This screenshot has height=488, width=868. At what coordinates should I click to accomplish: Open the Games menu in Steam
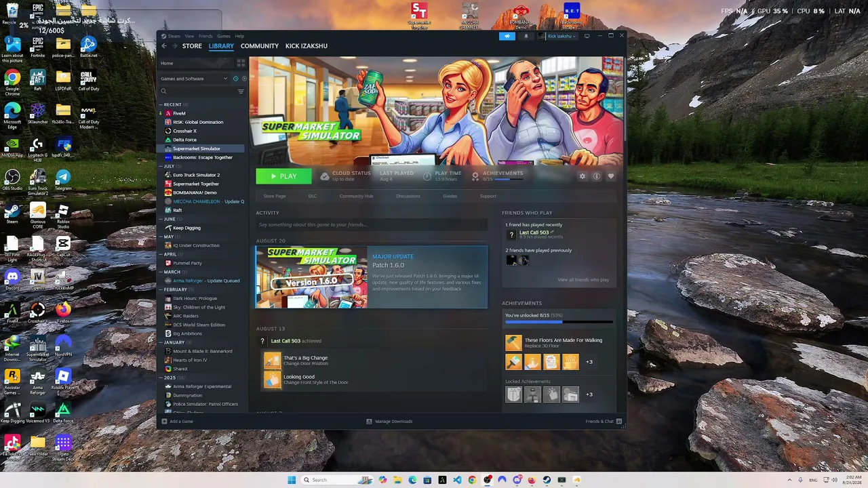coord(224,36)
